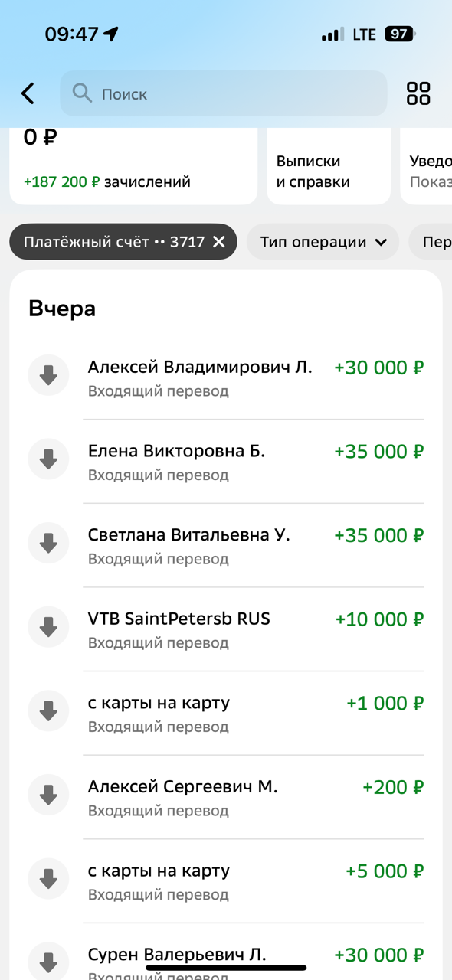Expand the partially visible Период filter chip

pyautogui.click(x=433, y=241)
